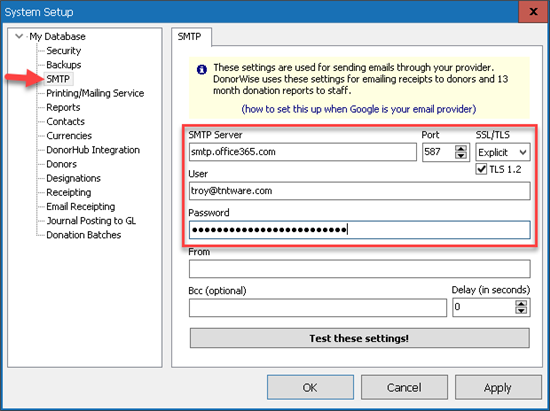Click the blue info icon in notice
The width and height of the screenshot is (550, 411).
tap(202, 69)
